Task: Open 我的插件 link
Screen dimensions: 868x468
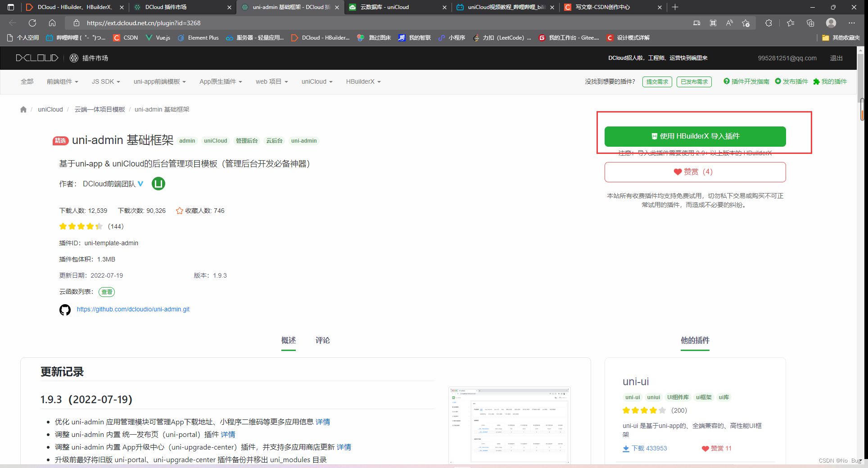Action: [830, 81]
